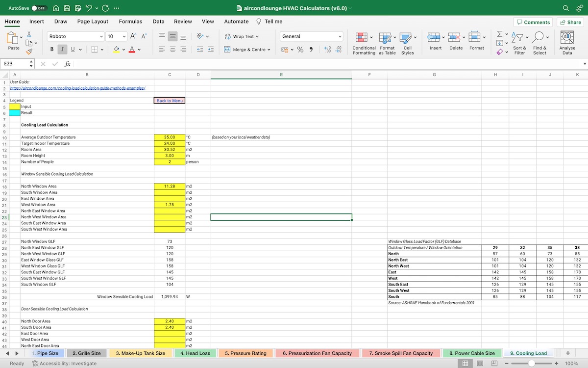Open Analyse Data tool
Viewport: 588px width, 368px height.
pos(567,38)
